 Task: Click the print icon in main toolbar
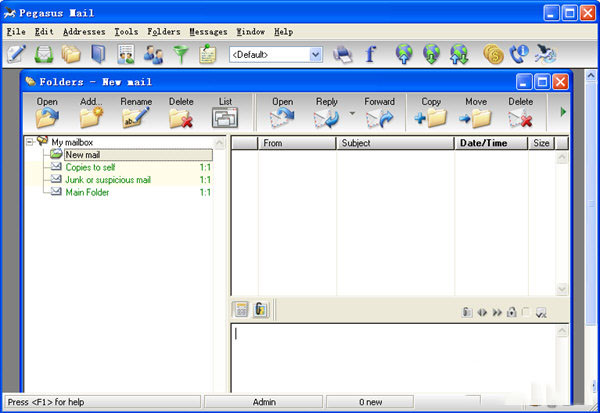[x=342, y=54]
